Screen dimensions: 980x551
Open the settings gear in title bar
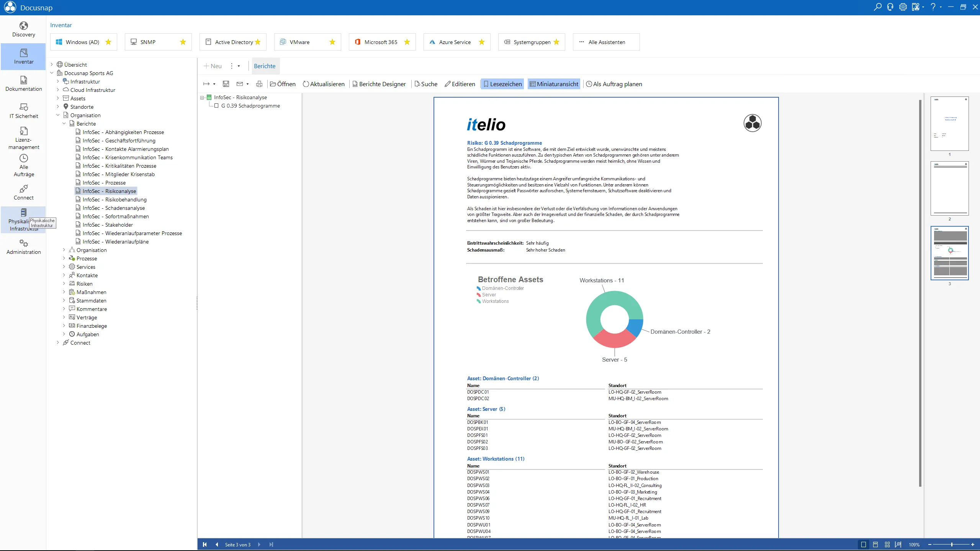point(903,7)
